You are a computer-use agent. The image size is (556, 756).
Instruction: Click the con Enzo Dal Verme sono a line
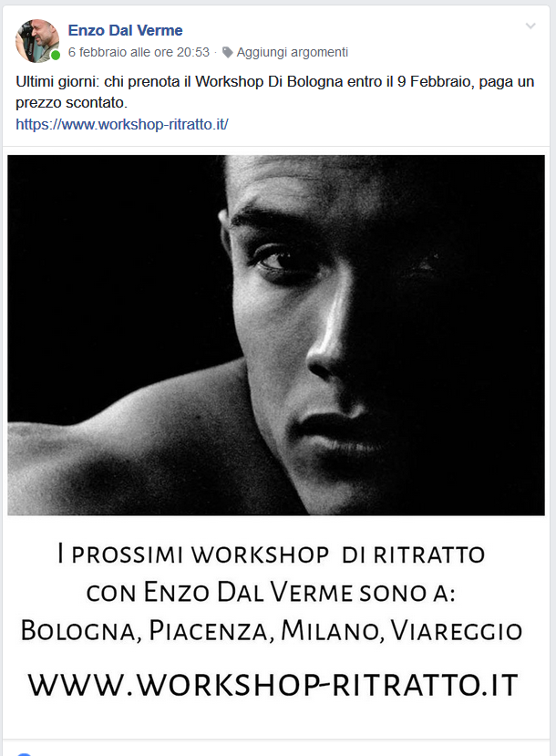click(x=271, y=592)
